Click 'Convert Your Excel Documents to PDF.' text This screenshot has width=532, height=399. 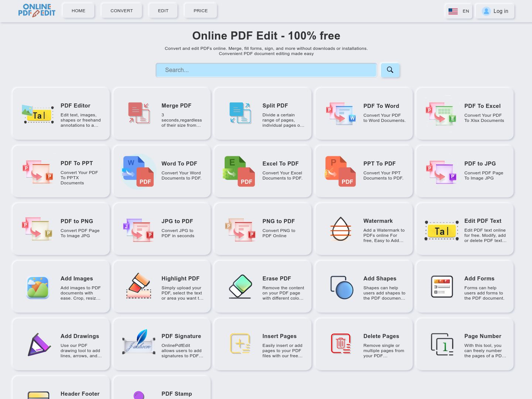(x=283, y=175)
